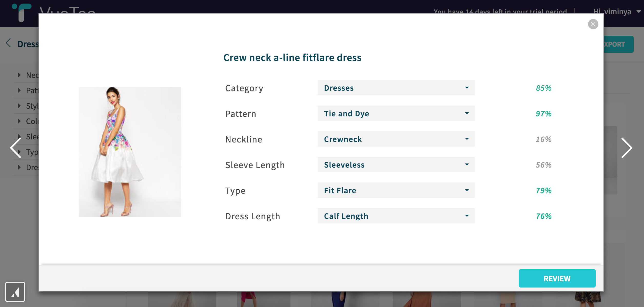Go to next product with right arrow
644x307 pixels.
point(626,148)
